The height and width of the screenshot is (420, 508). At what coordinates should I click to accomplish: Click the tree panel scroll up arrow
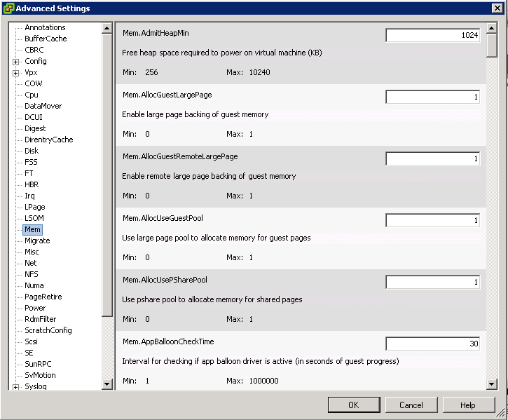(x=107, y=28)
